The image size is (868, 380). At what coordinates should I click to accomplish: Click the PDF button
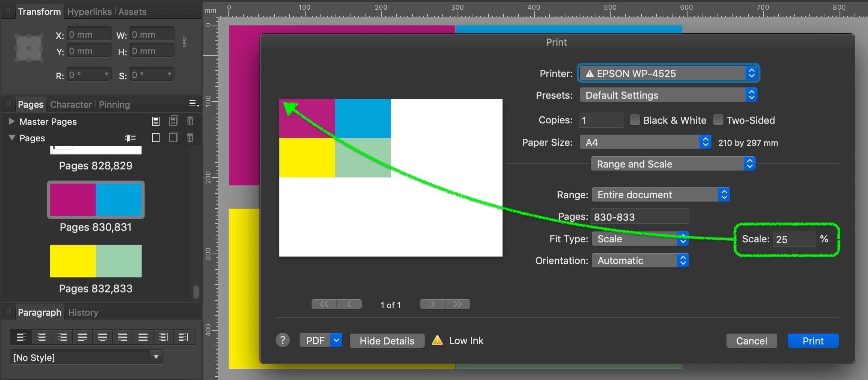(x=315, y=340)
